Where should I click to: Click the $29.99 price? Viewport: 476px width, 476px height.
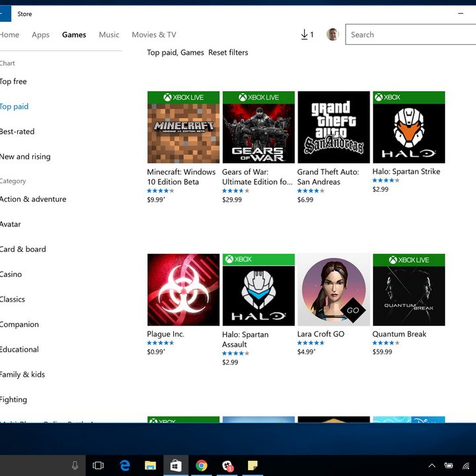(x=232, y=200)
